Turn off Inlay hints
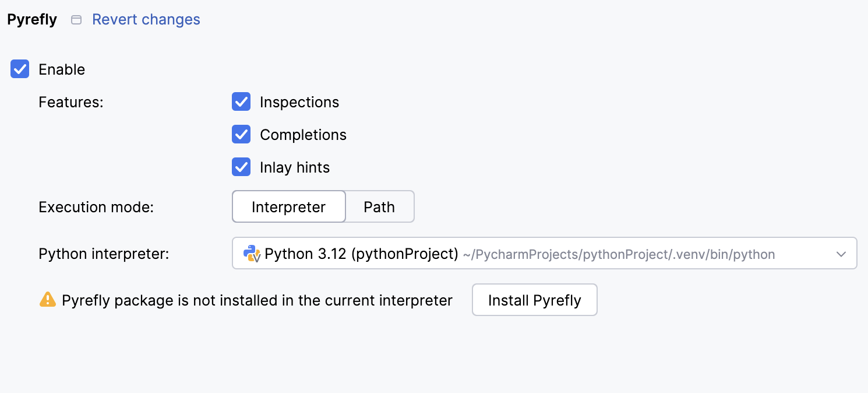Viewport: 868px width, 393px height. tap(241, 167)
